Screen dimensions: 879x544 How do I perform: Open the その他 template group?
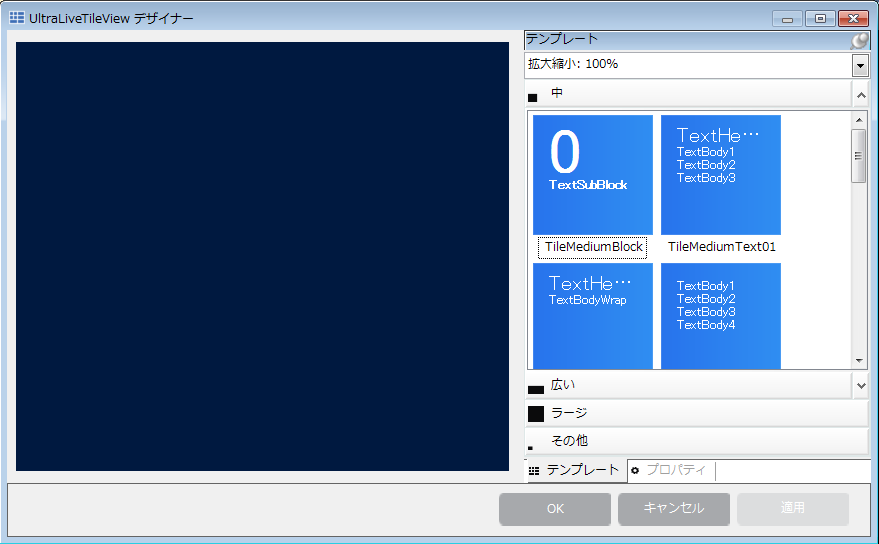[697, 441]
